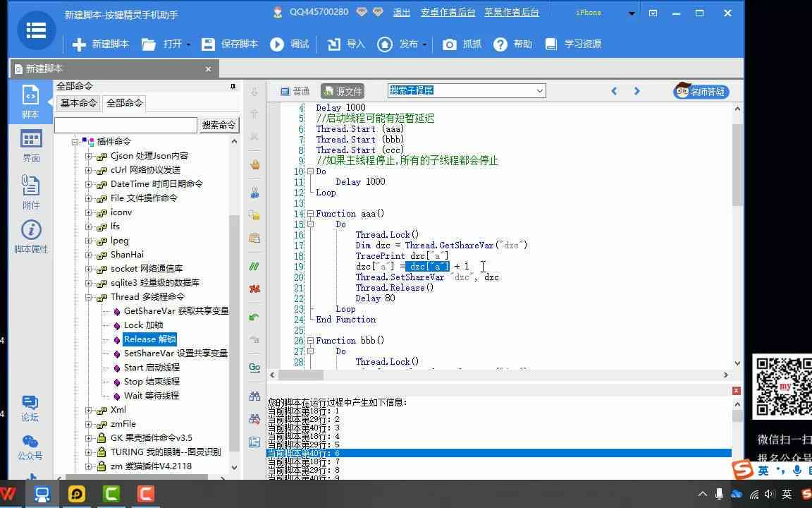Switch to 源文件 source view tab
Image resolution: width=812 pixels, height=508 pixels.
click(x=343, y=91)
